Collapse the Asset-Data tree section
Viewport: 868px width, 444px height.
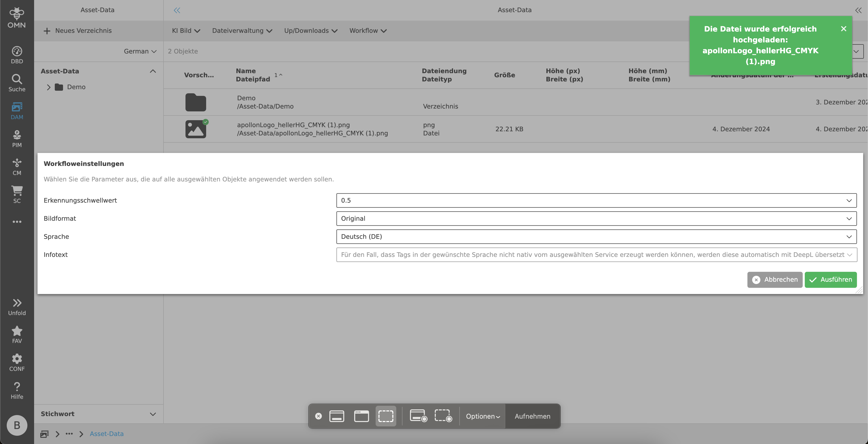pyautogui.click(x=153, y=71)
